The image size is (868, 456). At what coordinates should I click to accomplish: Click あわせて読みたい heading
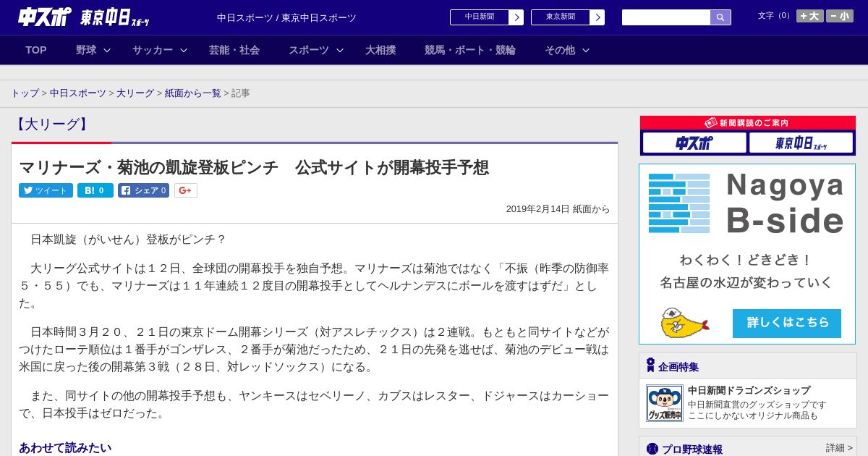[x=65, y=448]
